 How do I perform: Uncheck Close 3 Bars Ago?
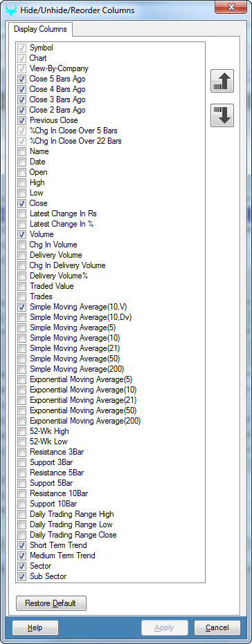22,100
